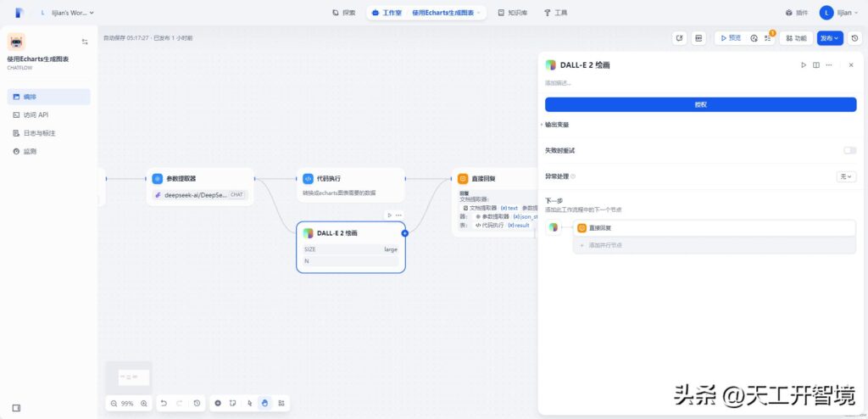The image size is (868, 419).
Task: Go to the 知识库 tab
Action: pyautogui.click(x=512, y=13)
